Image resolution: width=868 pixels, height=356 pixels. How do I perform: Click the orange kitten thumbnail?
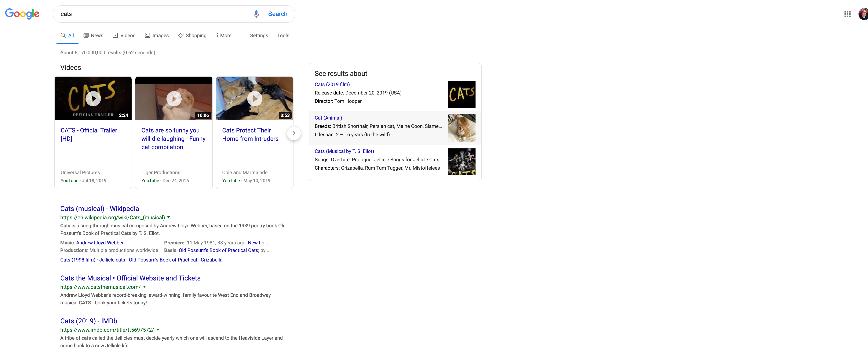click(x=462, y=128)
